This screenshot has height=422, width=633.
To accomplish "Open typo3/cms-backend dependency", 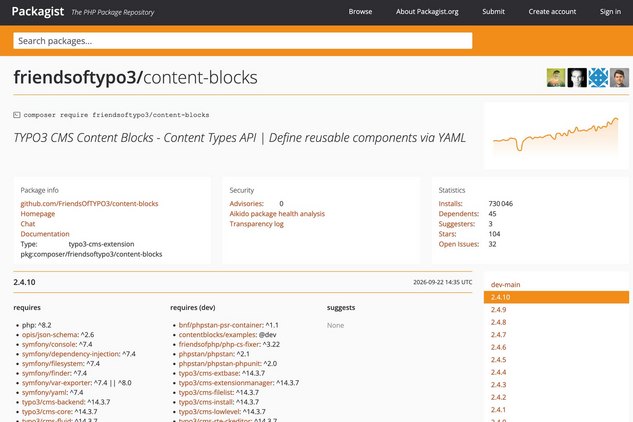I will [53, 402].
